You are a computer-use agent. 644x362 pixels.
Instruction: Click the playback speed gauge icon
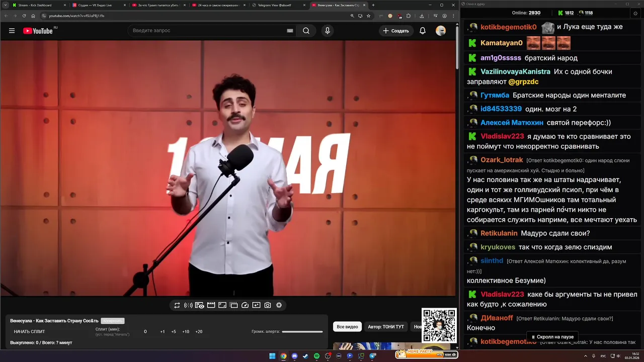[x=245, y=305]
